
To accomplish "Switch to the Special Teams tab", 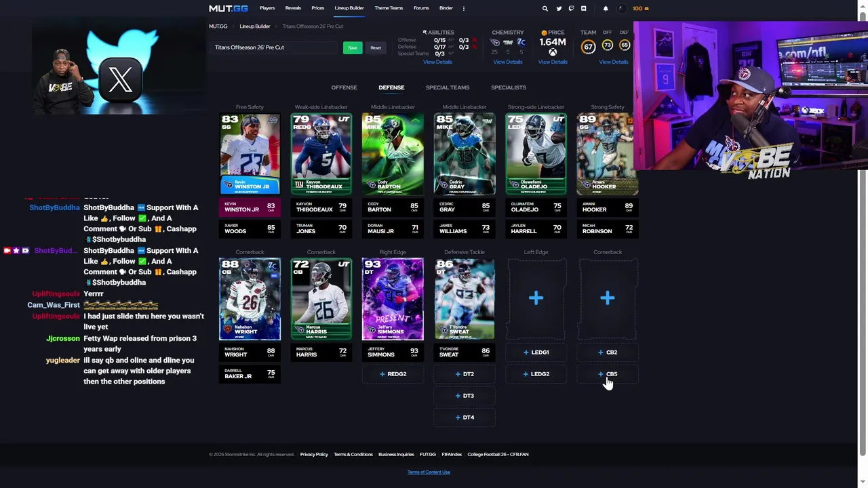I will tap(448, 87).
